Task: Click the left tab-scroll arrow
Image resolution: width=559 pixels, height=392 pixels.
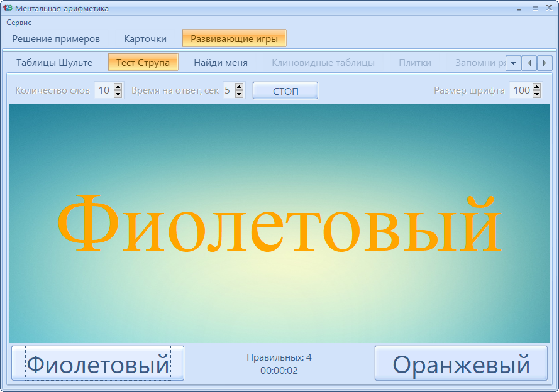Action: [530, 63]
